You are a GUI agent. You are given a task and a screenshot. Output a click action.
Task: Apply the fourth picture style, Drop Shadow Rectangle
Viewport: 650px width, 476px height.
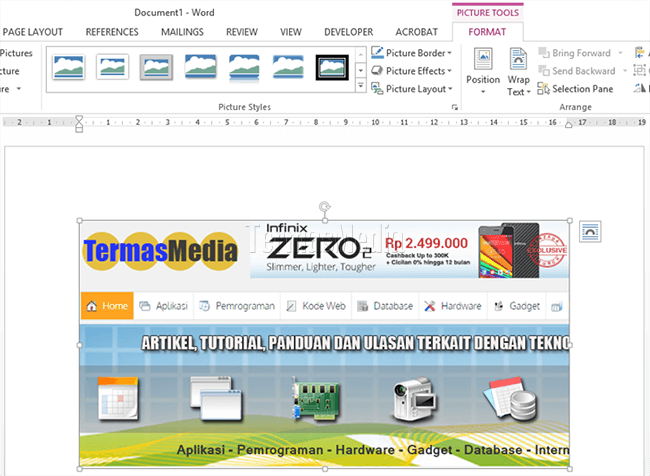(x=201, y=67)
